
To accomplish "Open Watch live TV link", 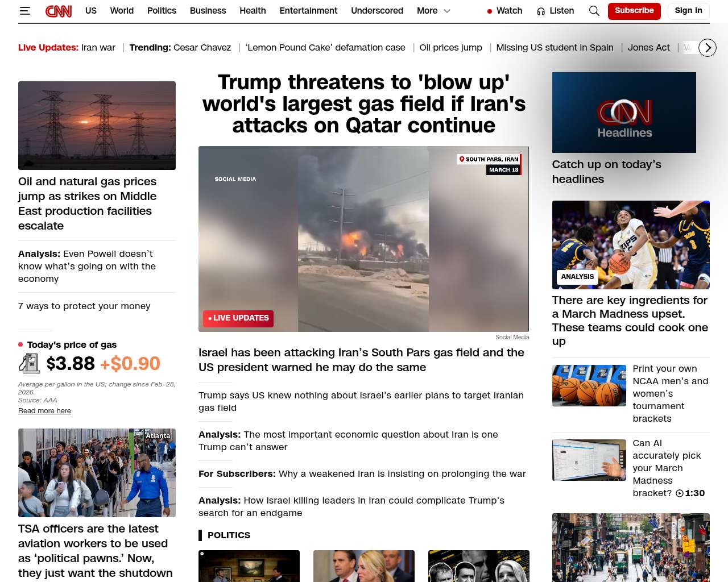I will click(509, 11).
